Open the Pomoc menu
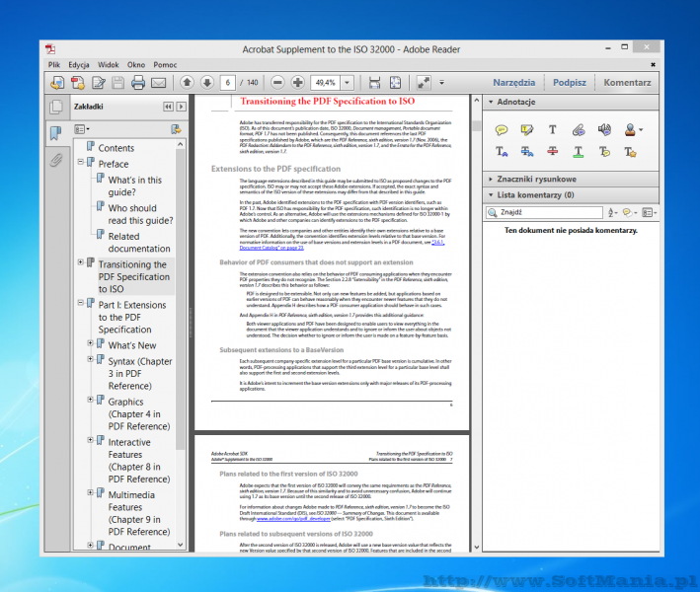The image size is (700, 592). (x=165, y=65)
